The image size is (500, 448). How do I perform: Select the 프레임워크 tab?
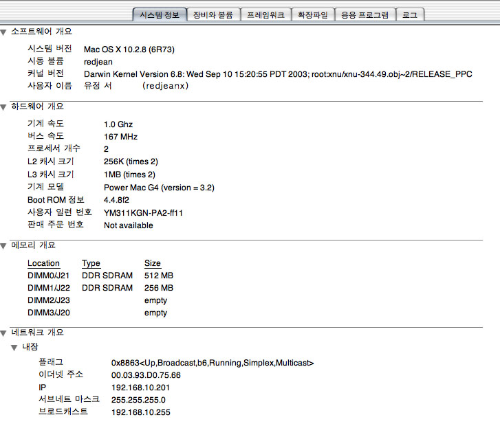click(265, 14)
